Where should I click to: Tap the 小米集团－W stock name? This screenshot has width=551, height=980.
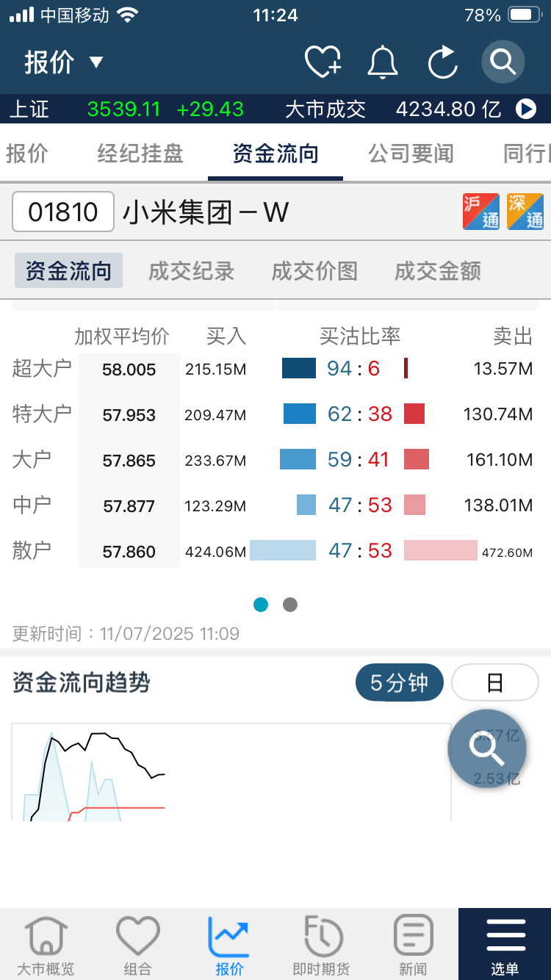[x=206, y=212]
